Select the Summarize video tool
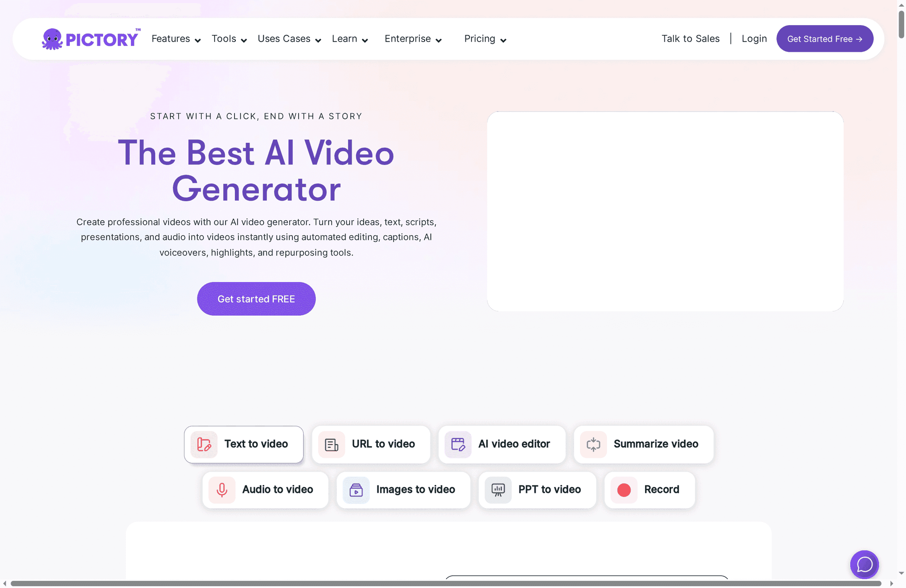The width and height of the screenshot is (906, 588). [x=643, y=444]
